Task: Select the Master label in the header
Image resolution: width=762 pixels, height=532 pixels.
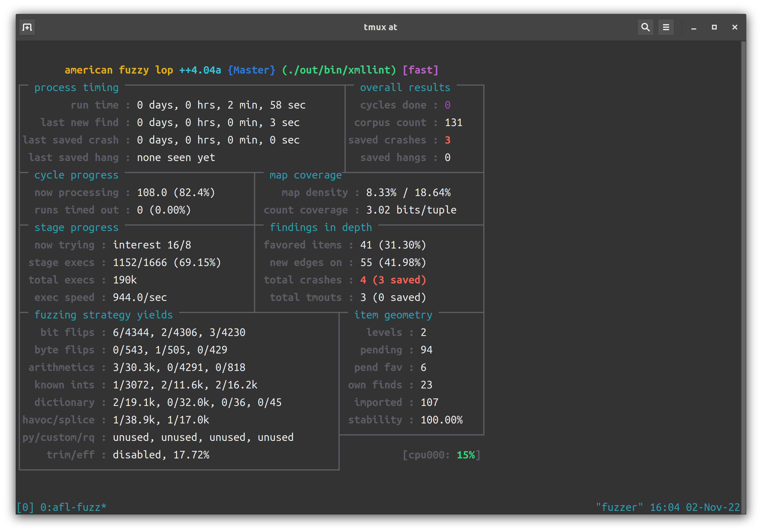Action: [x=252, y=70]
